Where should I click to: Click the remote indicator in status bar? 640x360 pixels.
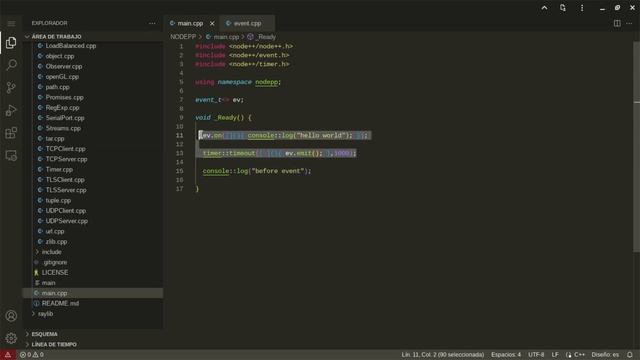(8, 355)
